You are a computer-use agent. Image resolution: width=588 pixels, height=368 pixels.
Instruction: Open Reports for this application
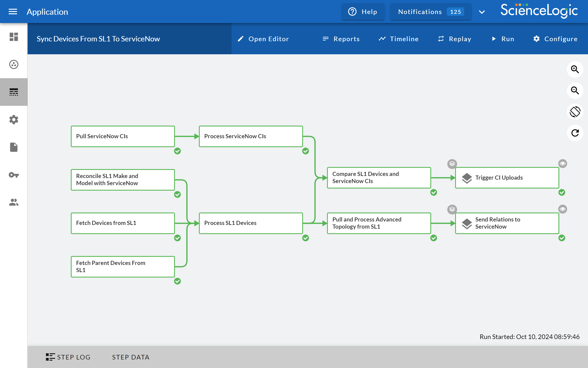click(341, 39)
